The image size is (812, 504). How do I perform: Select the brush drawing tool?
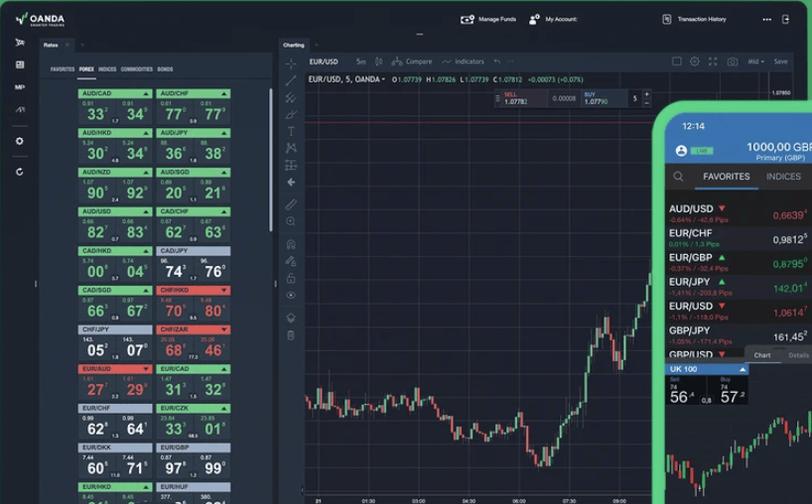click(291, 114)
